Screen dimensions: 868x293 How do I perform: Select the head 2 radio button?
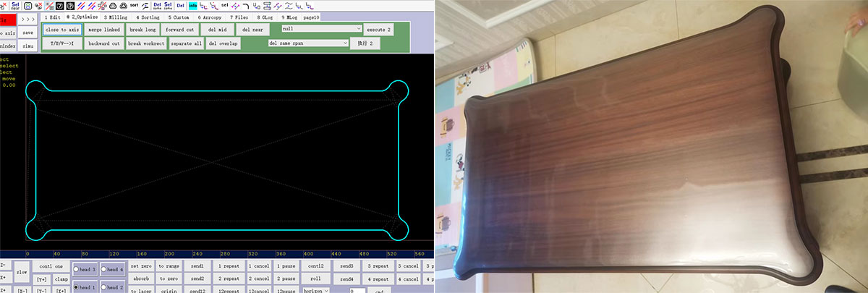pyautogui.click(x=105, y=288)
